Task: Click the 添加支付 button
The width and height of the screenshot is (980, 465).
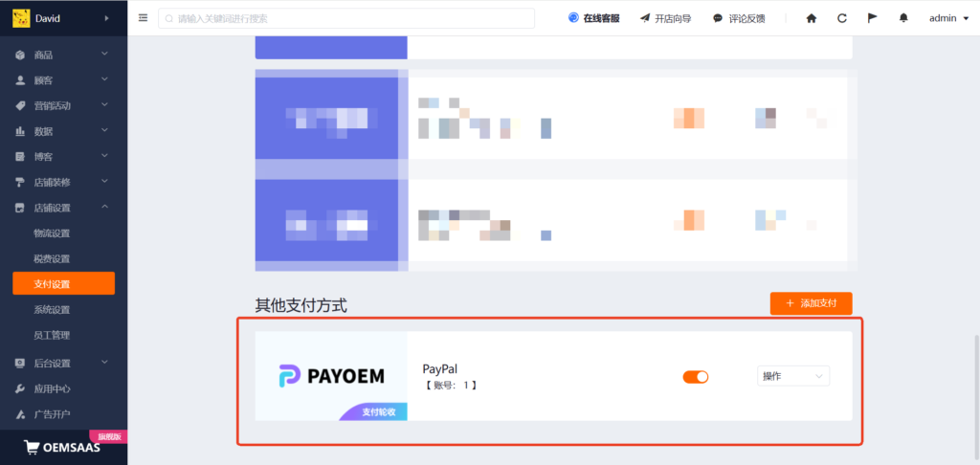Action: (x=811, y=303)
